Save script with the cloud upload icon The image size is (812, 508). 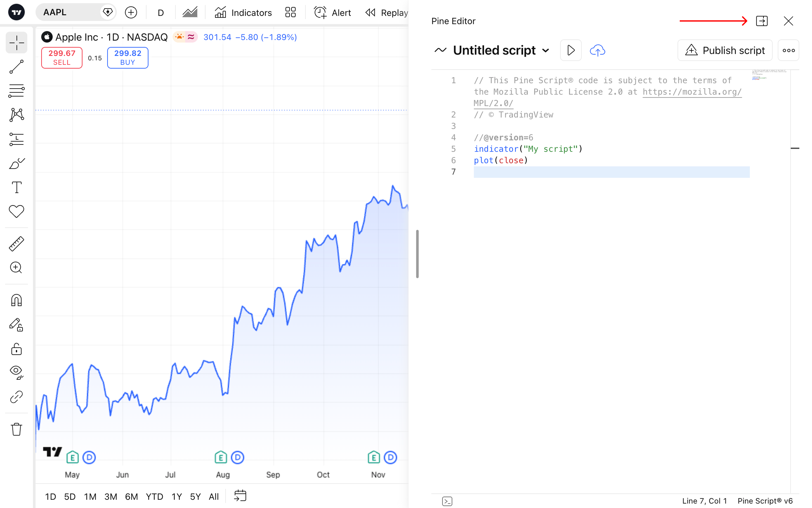point(597,50)
